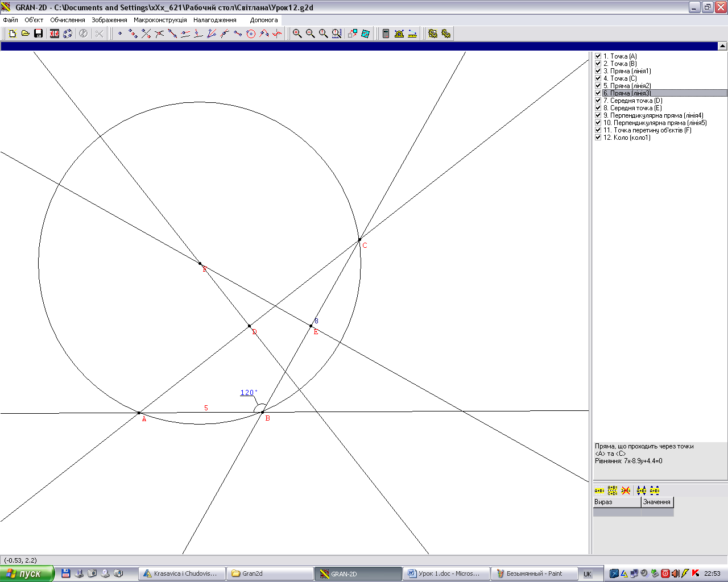Viewport: 728px width, 582px height.
Task: Click the film strip animation icon
Action: [55, 34]
